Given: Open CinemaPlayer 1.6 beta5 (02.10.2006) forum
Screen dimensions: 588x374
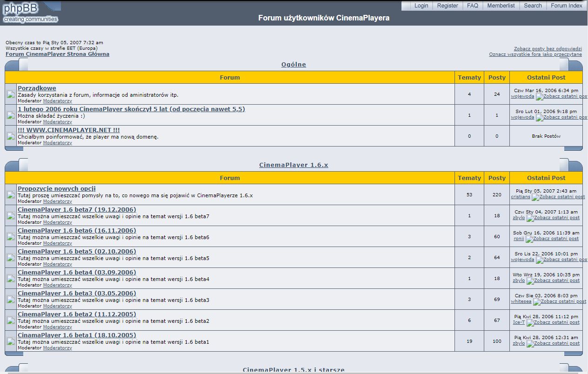Looking at the screenshot, I should point(77,251).
